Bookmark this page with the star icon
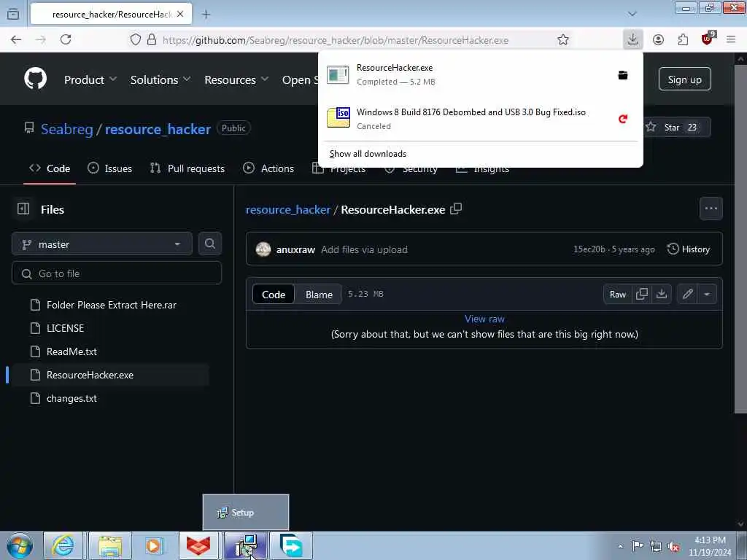This screenshot has height=560, width=747. (x=563, y=39)
